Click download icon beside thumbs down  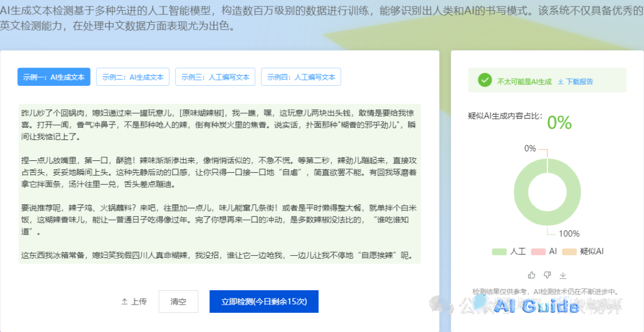pos(563,275)
